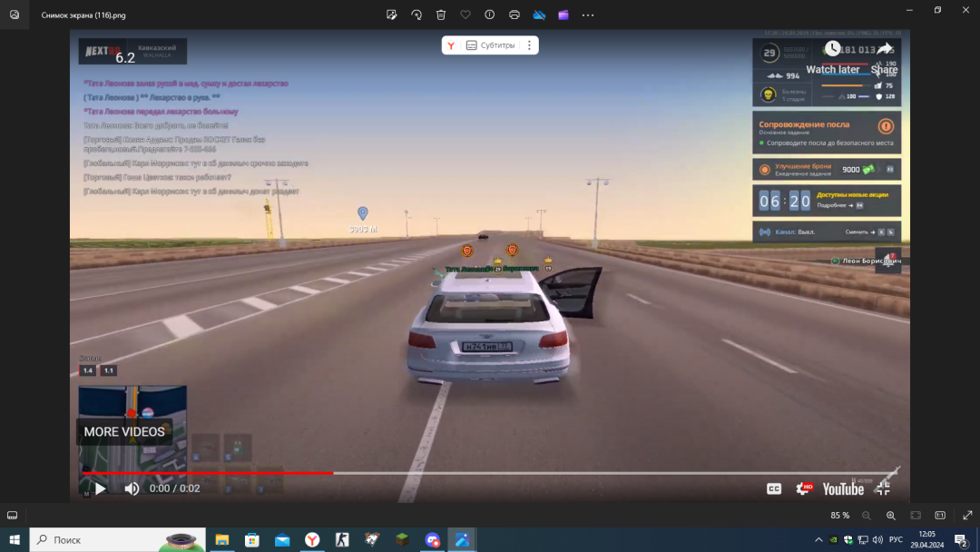The image size is (980, 552).
Task: Switch the РУС input language
Action: click(896, 539)
